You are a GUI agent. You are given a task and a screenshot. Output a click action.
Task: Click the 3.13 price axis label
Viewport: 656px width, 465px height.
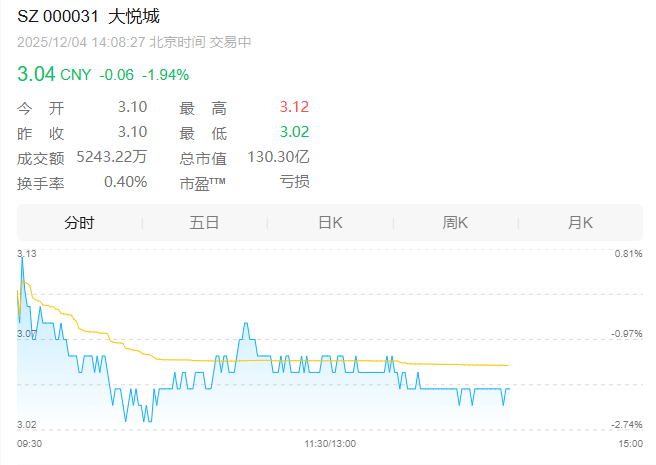click(x=27, y=254)
